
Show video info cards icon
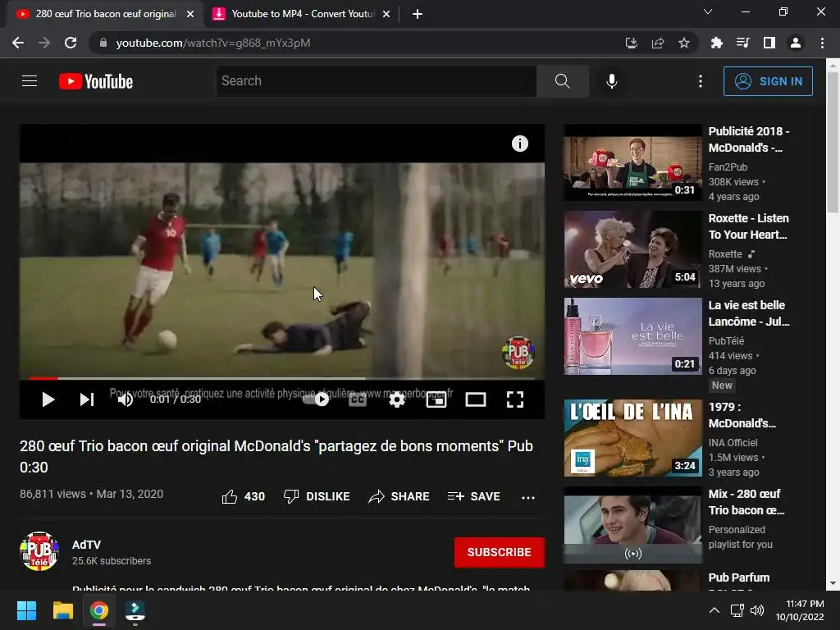click(519, 144)
